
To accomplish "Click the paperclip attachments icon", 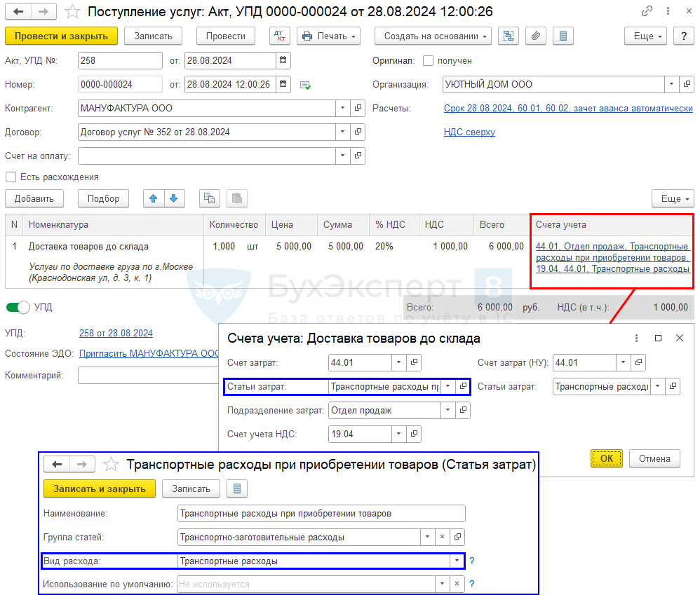I will [x=536, y=36].
